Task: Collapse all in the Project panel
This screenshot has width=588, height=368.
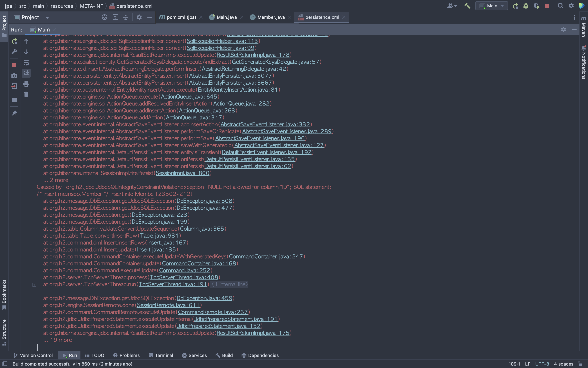Action: point(126,17)
